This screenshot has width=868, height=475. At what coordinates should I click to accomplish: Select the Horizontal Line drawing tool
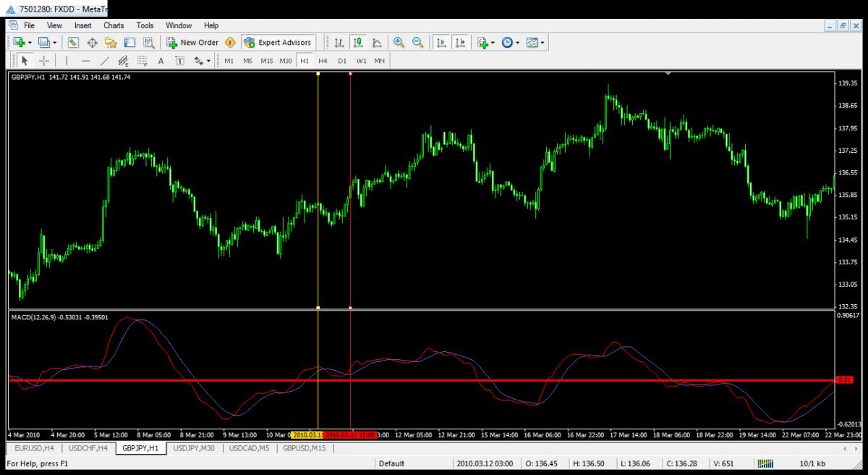86,61
